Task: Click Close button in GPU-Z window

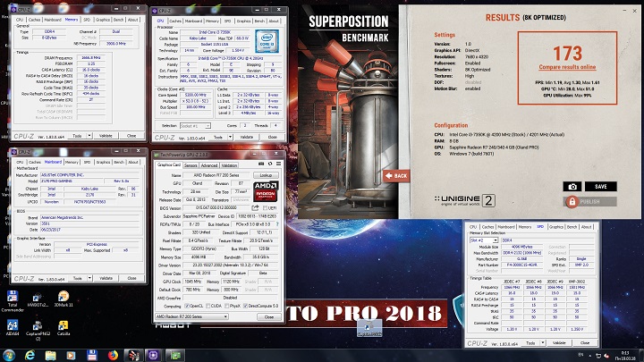Action: [x=269, y=316]
